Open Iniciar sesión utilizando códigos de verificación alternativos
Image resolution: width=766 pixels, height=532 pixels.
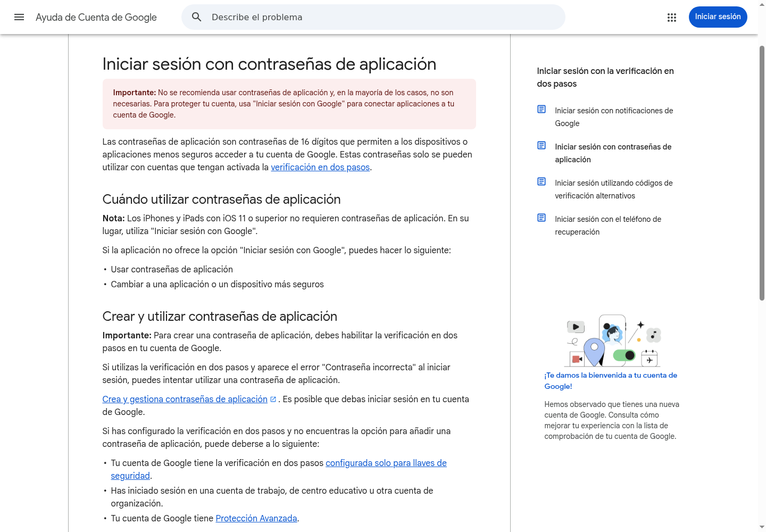tap(614, 189)
